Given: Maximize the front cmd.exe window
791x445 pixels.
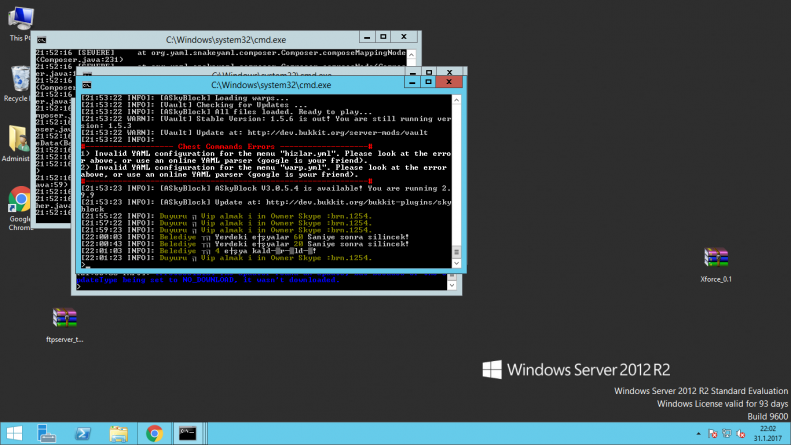Looking at the screenshot, I should 428,82.
